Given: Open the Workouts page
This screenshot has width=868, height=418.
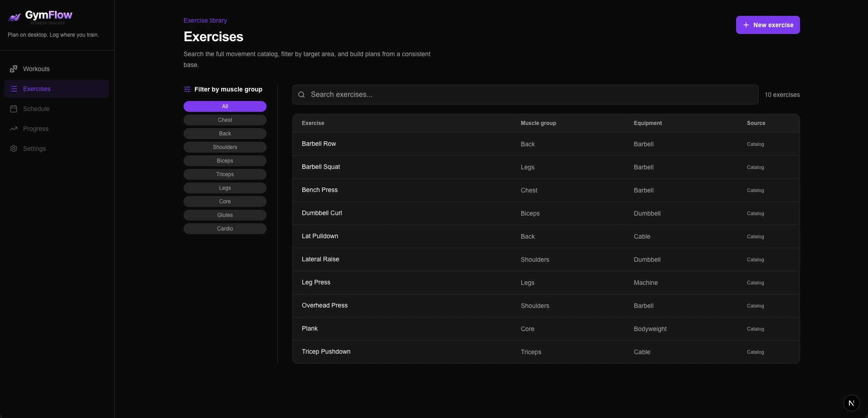Looking at the screenshot, I should point(57,69).
